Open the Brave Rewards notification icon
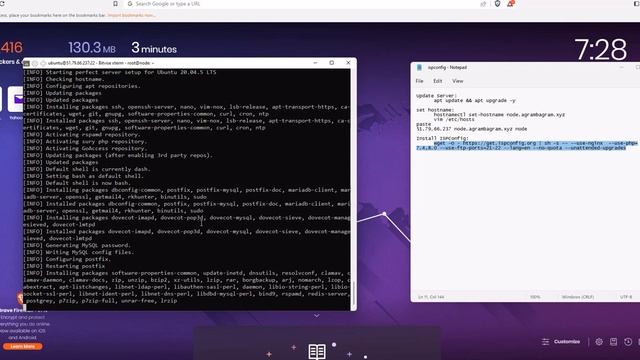The height and width of the screenshot is (360, 640). pos(510,4)
